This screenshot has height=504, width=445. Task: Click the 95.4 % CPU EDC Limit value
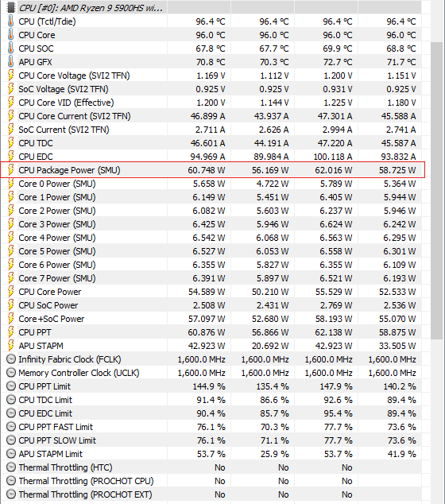pos(338,413)
